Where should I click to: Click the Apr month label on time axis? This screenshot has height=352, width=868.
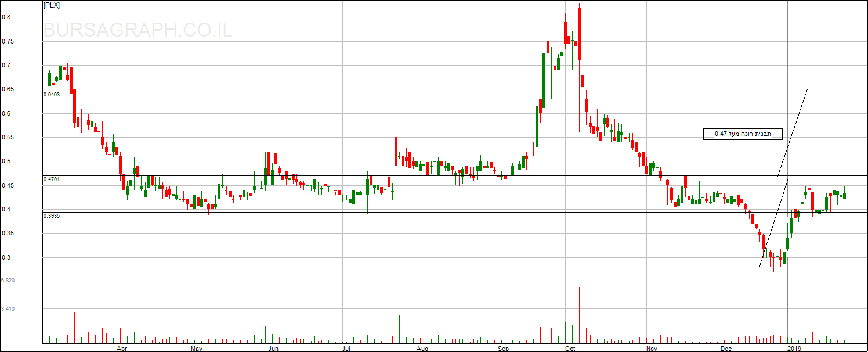click(122, 349)
